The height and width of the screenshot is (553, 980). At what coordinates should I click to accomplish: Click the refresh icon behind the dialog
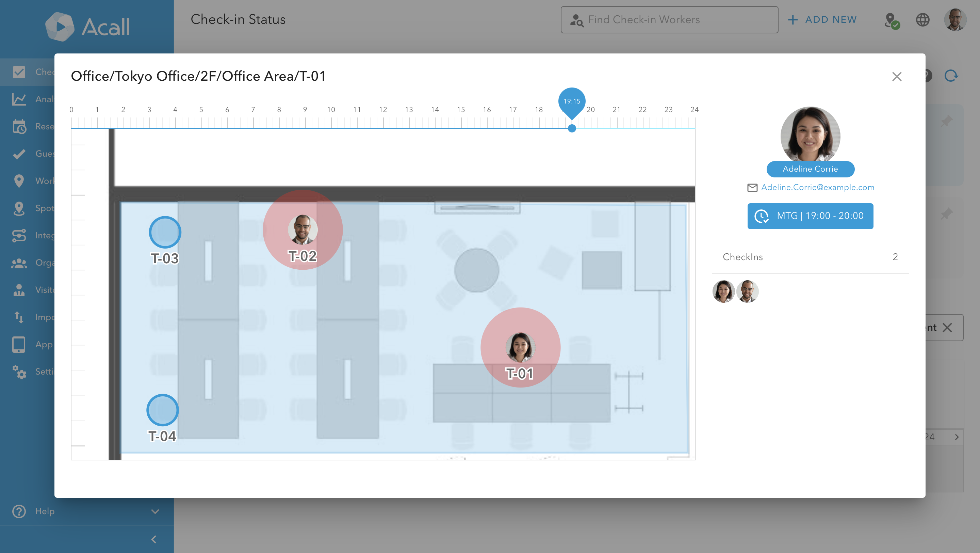click(x=951, y=76)
